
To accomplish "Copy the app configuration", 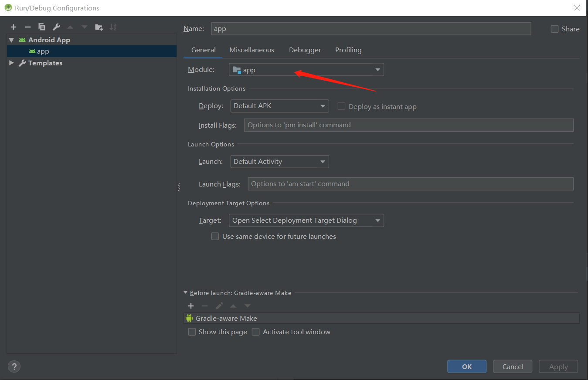I will click(x=41, y=27).
